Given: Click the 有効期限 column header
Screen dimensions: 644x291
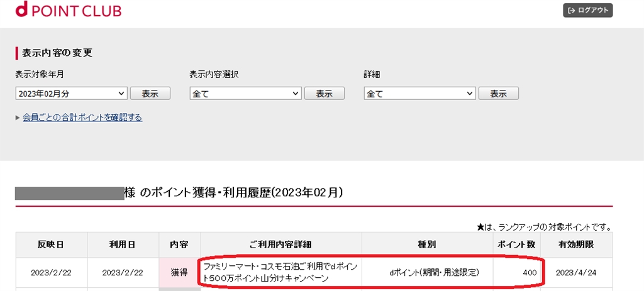Looking at the screenshot, I should [576, 245].
